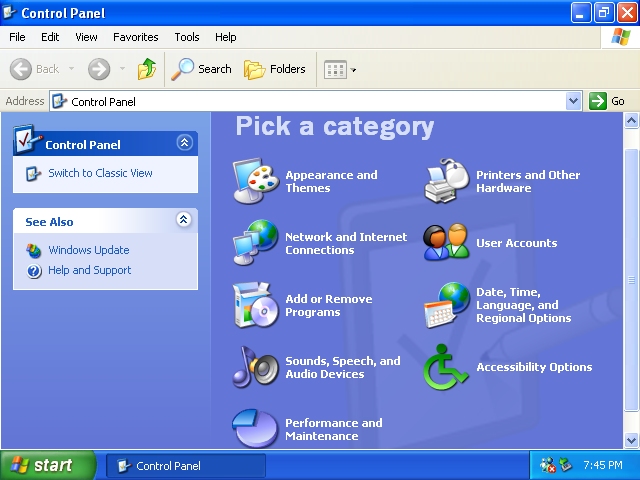The width and height of the screenshot is (640, 480).
Task: Open the Tools menu
Action: [187, 37]
